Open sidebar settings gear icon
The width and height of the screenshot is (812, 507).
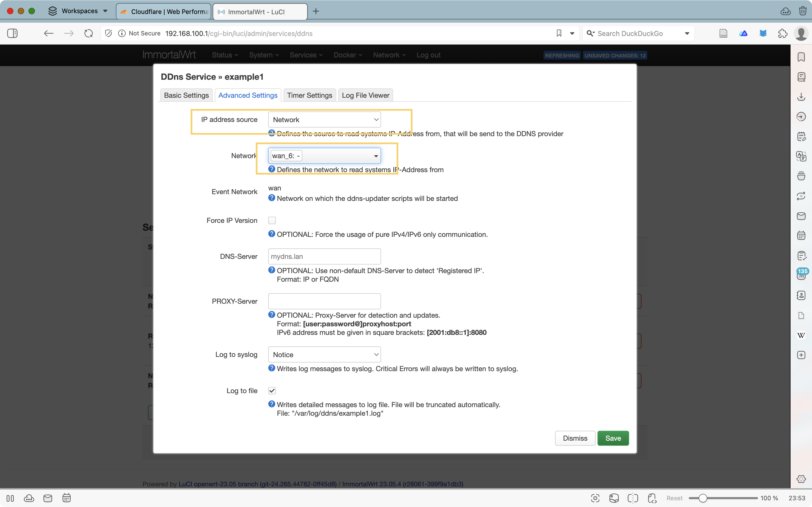click(x=801, y=479)
